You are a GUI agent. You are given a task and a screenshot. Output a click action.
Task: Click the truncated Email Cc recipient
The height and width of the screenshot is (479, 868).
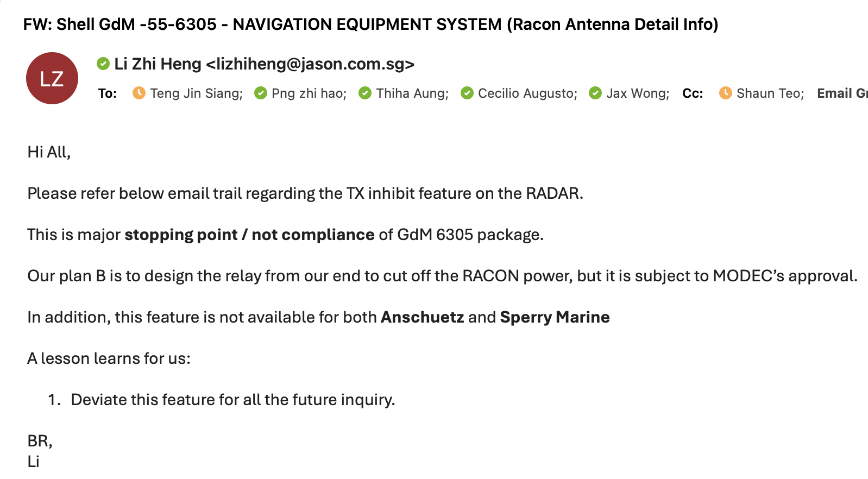(842, 93)
